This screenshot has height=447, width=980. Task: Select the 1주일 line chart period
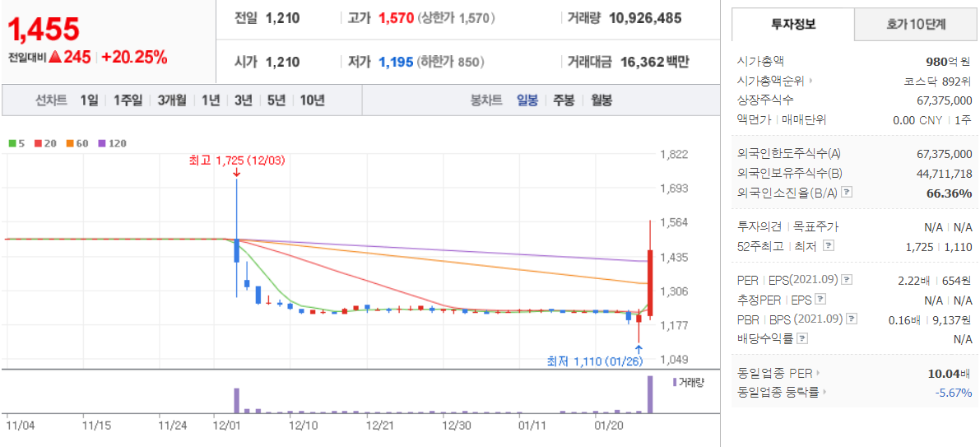click(128, 100)
